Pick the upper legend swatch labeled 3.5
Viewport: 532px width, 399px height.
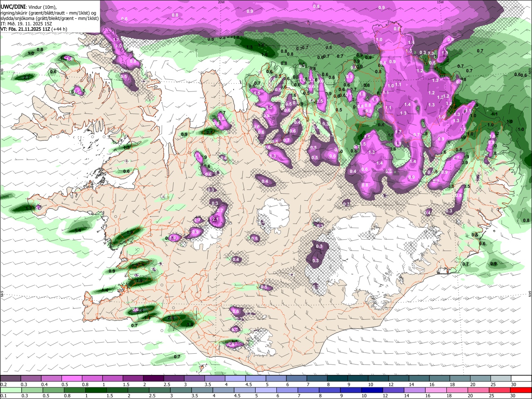[x=214, y=379]
